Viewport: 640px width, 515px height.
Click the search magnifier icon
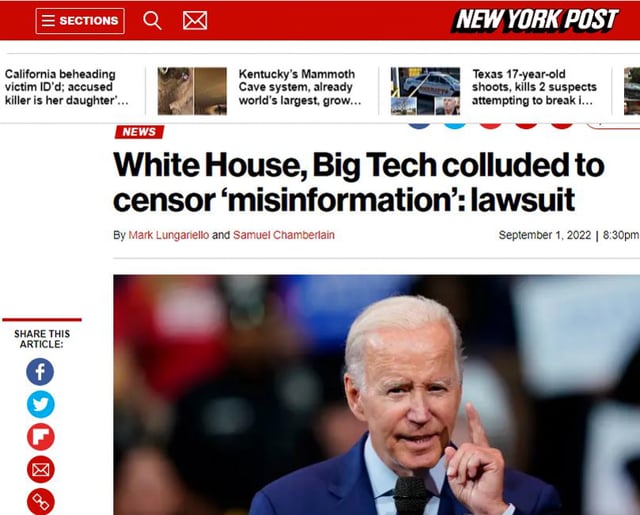152,20
